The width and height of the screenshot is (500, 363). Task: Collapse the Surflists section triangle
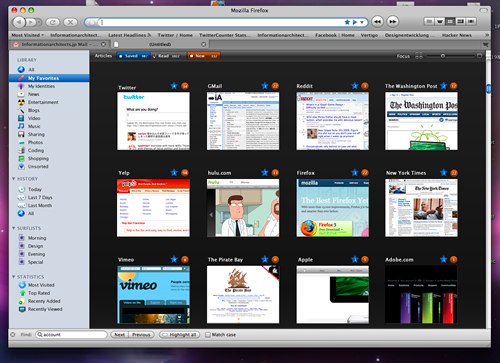[x=14, y=228]
